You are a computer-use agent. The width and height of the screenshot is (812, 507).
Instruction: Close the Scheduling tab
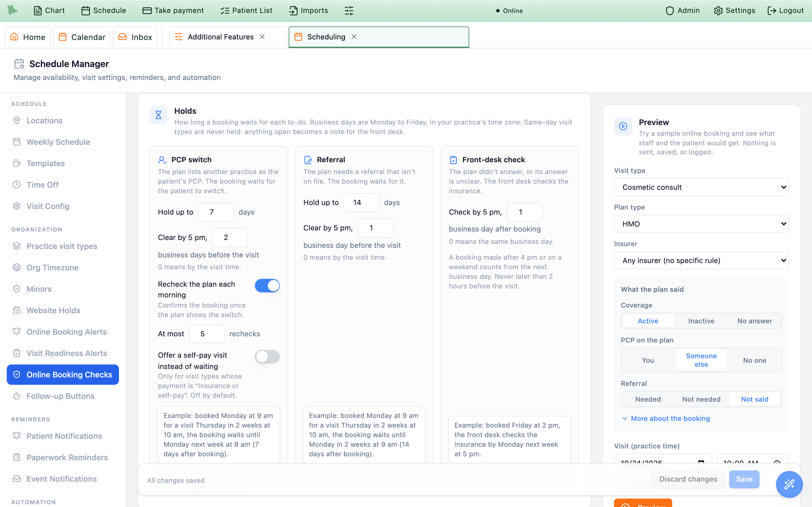click(354, 37)
